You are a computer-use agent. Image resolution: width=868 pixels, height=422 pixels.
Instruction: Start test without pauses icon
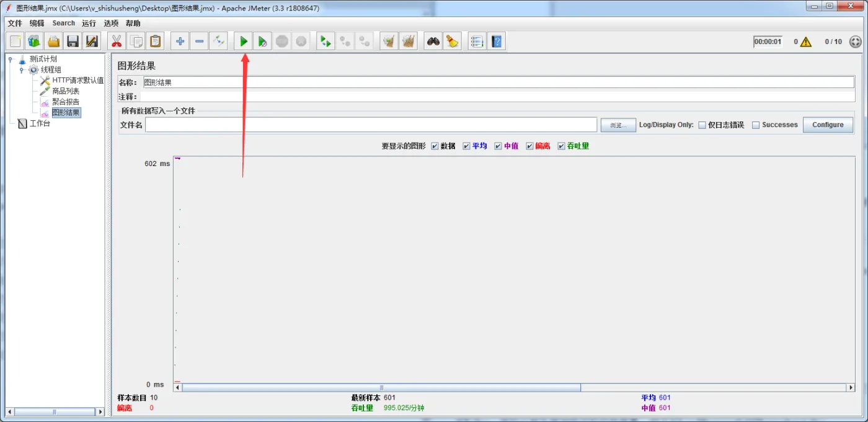(x=262, y=42)
